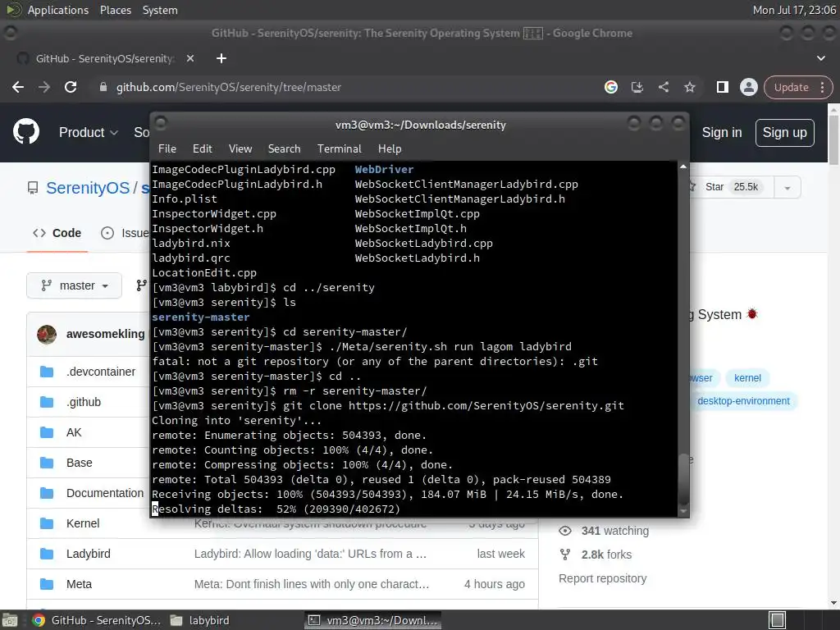Click Sign in on GitHub

pos(722,132)
